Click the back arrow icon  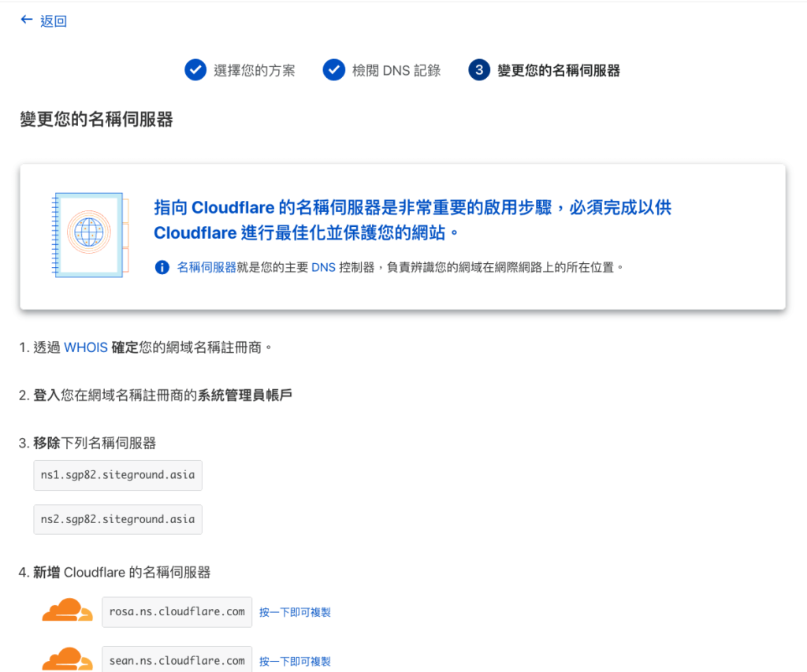tap(27, 20)
